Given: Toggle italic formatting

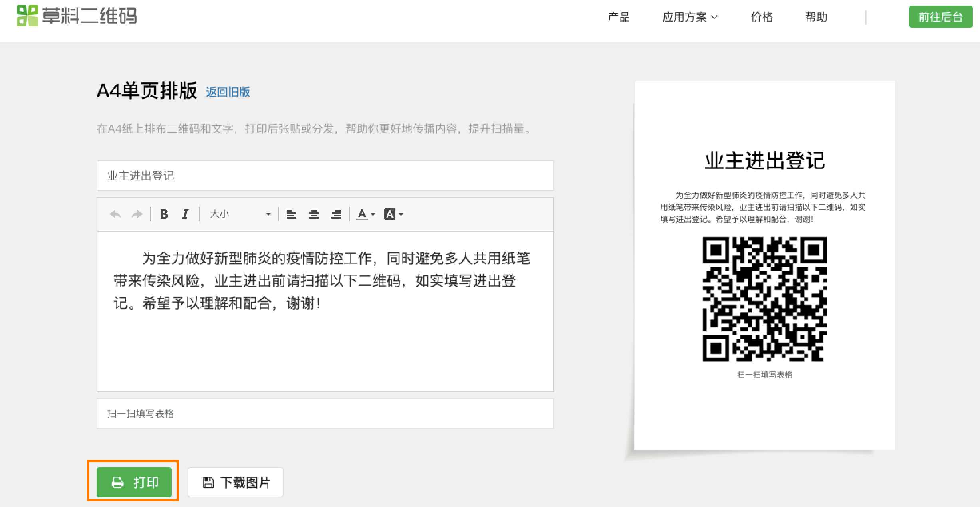Looking at the screenshot, I should point(185,214).
